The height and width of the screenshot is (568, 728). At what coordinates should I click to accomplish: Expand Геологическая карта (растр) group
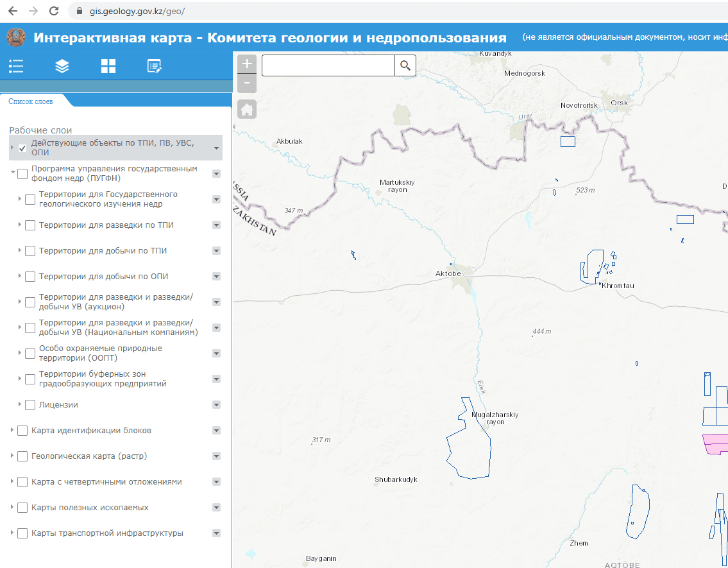tap(12, 455)
